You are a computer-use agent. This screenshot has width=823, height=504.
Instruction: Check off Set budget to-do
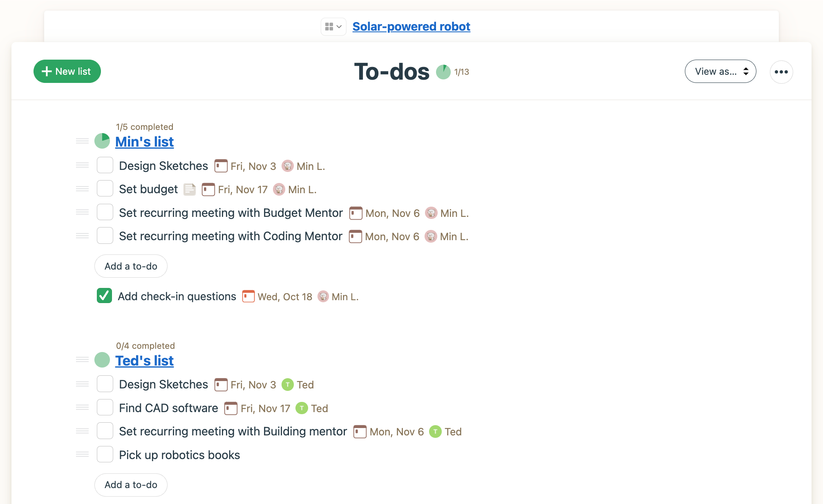click(x=105, y=189)
